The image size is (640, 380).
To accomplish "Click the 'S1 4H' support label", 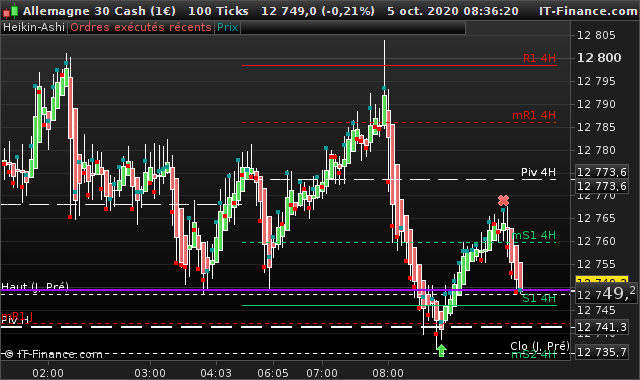I will point(539,298).
